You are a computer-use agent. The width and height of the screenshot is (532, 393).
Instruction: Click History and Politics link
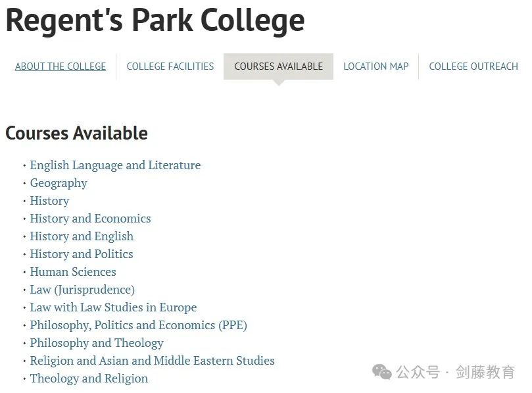[82, 254]
